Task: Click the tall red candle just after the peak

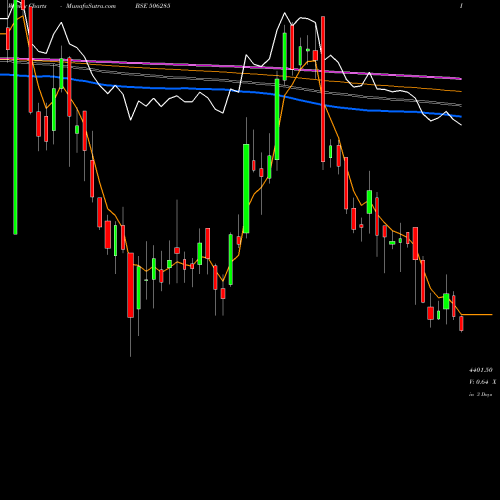Action: pyautogui.click(x=323, y=89)
